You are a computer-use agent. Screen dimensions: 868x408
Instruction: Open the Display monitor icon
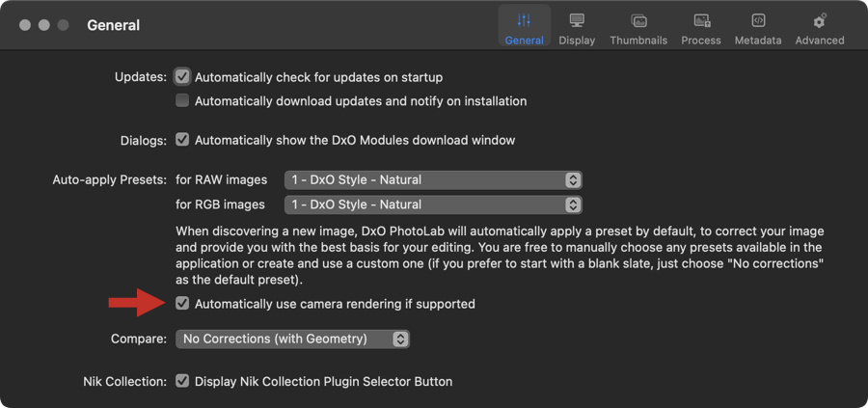coord(577,20)
